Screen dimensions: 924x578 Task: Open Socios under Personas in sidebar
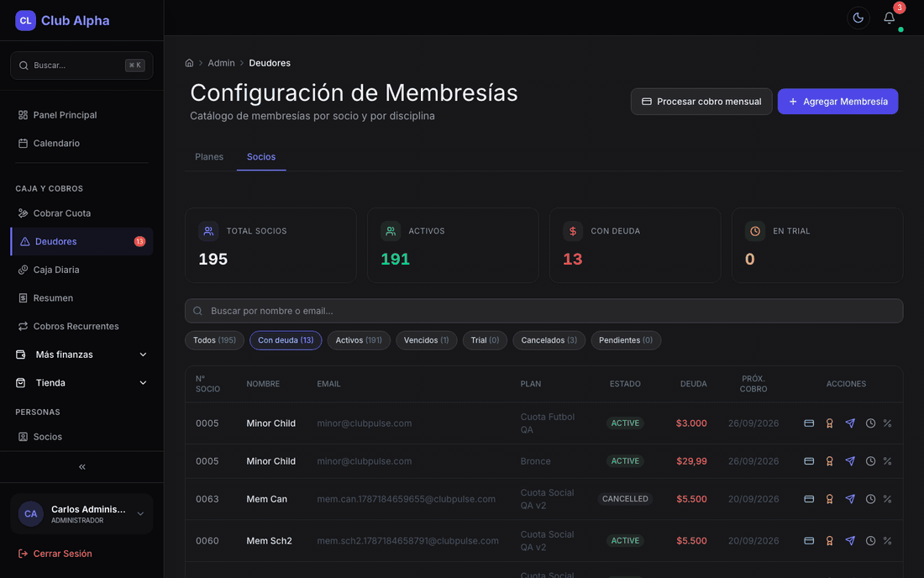click(82, 437)
